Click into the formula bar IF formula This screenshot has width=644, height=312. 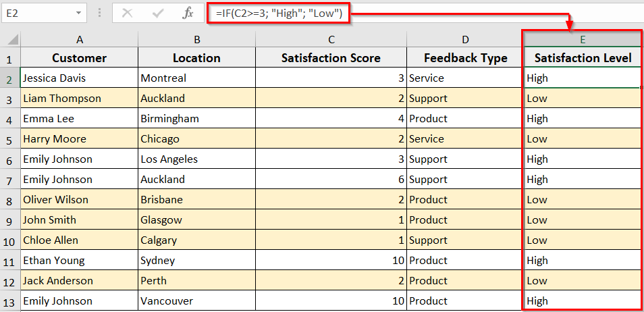point(278,13)
